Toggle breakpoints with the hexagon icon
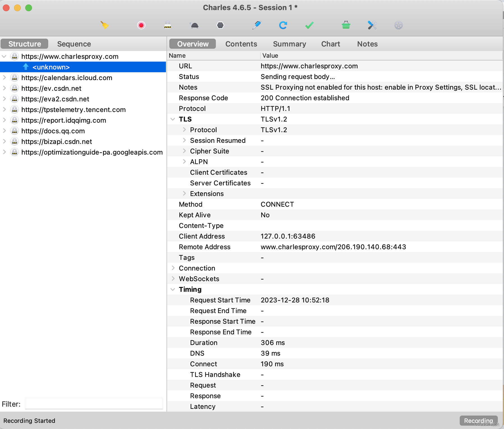 [220, 25]
